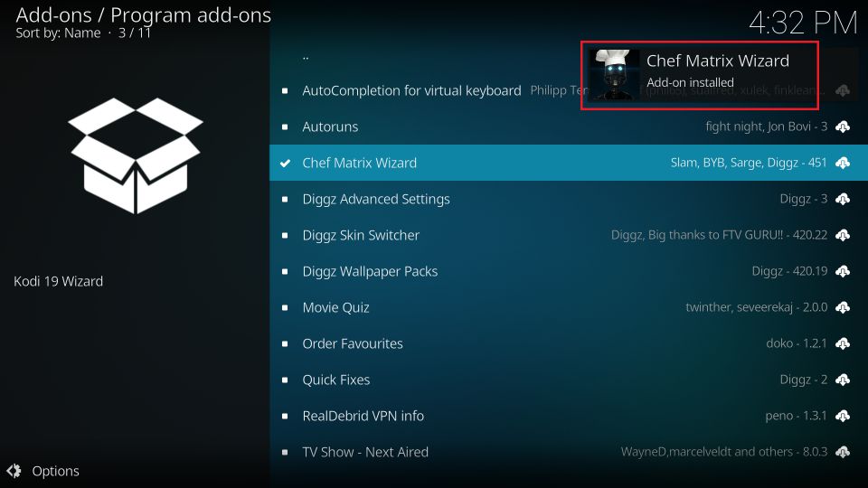The image size is (868, 488).
Task: Click the chef robot notification thumbnail
Action: [615, 75]
